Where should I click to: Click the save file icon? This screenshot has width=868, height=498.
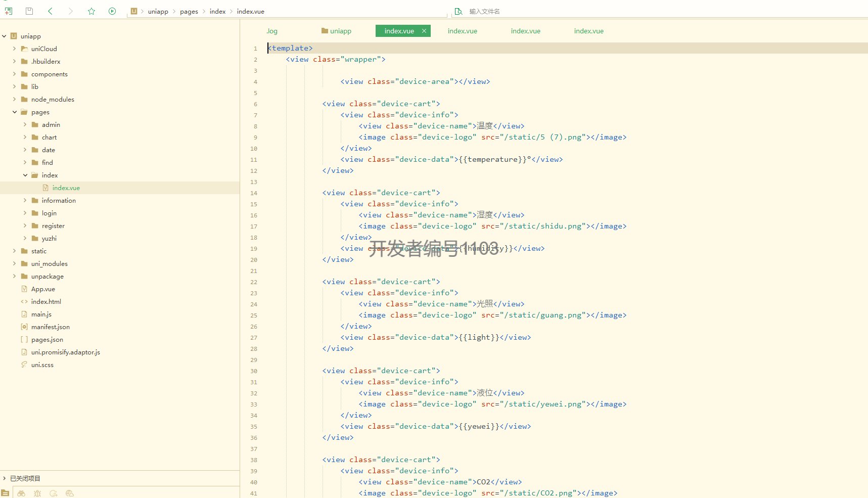click(29, 11)
